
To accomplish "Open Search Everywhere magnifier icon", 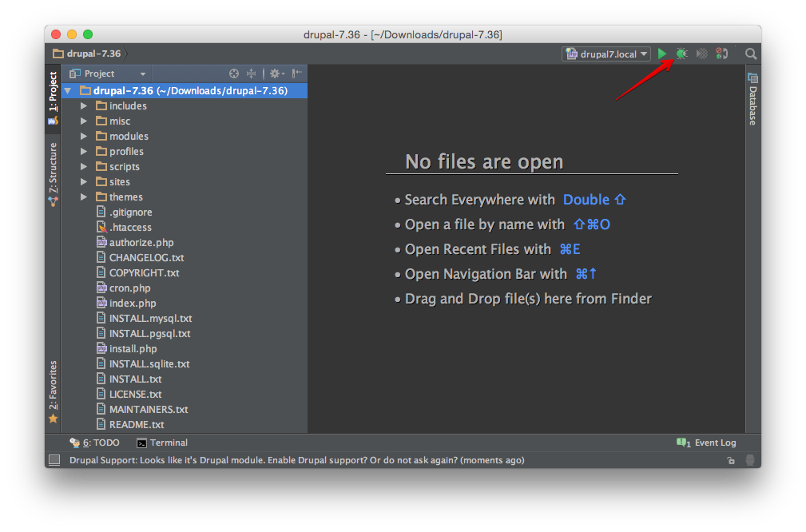I will pyautogui.click(x=751, y=54).
